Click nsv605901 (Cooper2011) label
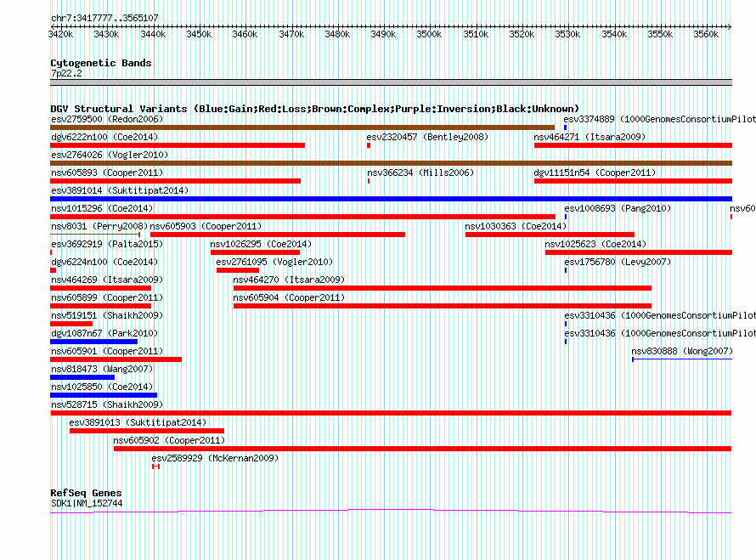Viewport: 756px width, 560px height. (107, 351)
